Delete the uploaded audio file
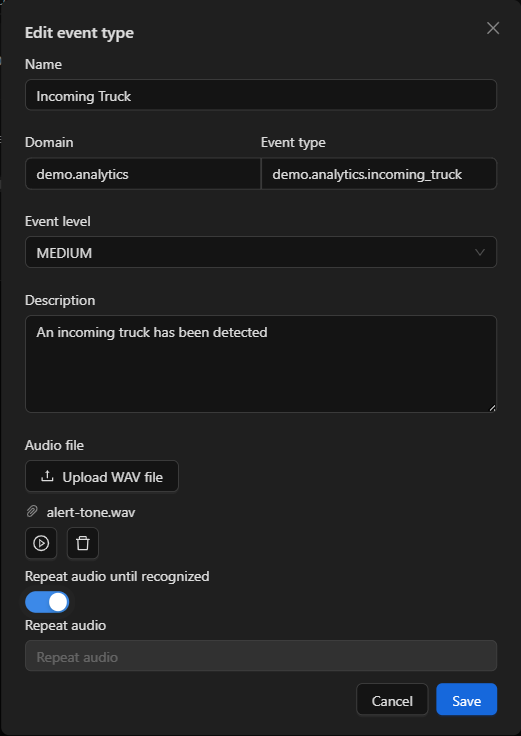The image size is (521, 736). 83,543
